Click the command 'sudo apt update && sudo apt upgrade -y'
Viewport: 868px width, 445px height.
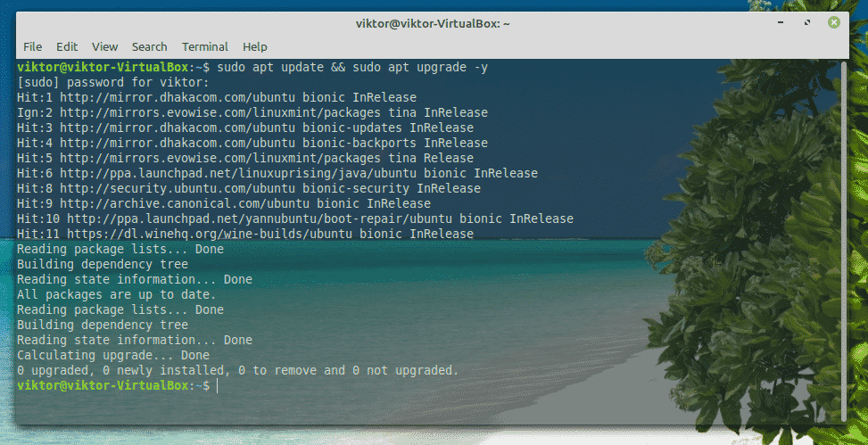pyautogui.click(x=352, y=68)
